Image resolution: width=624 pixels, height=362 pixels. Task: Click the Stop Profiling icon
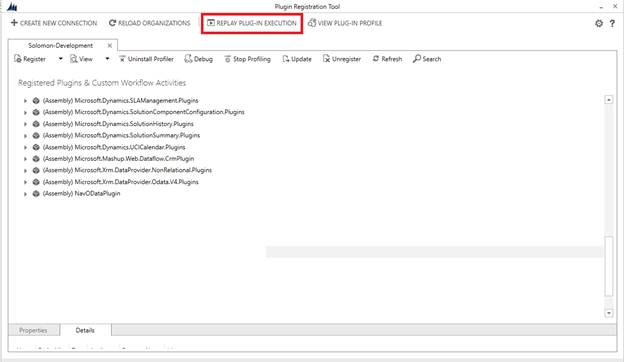click(x=228, y=59)
